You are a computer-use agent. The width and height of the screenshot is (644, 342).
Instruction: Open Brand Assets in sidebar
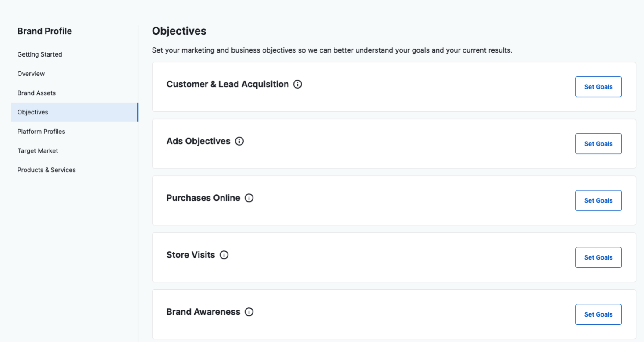coord(37,93)
